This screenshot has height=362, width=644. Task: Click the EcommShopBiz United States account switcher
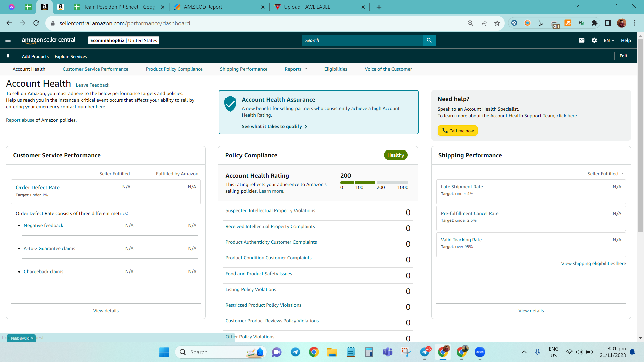(x=123, y=40)
